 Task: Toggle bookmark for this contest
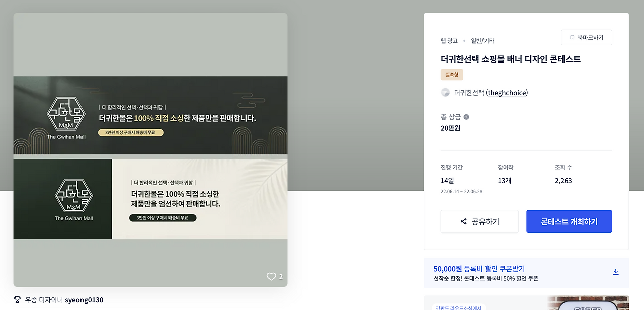point(586,37)
